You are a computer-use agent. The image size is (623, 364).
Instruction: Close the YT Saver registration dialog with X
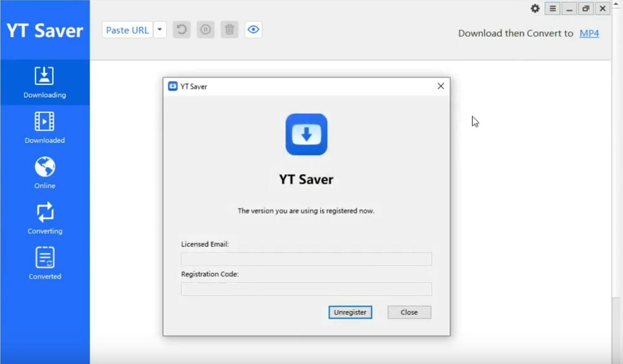pyautogui.click(x=441, y=86)
